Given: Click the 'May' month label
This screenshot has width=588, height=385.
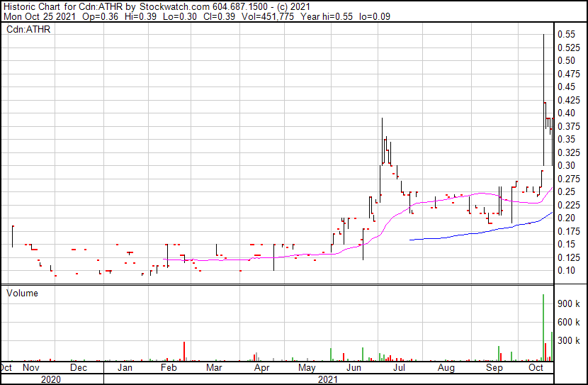Looking at the screenshot, I should point(307,367).
